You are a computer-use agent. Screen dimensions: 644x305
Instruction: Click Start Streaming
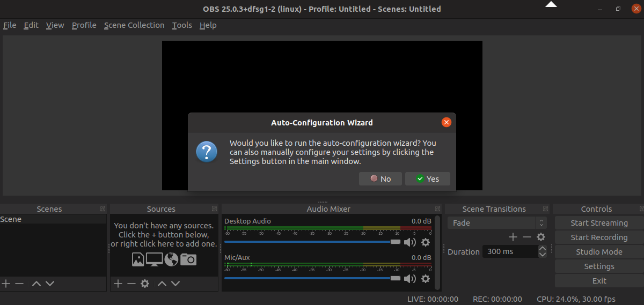coord(599,223)
